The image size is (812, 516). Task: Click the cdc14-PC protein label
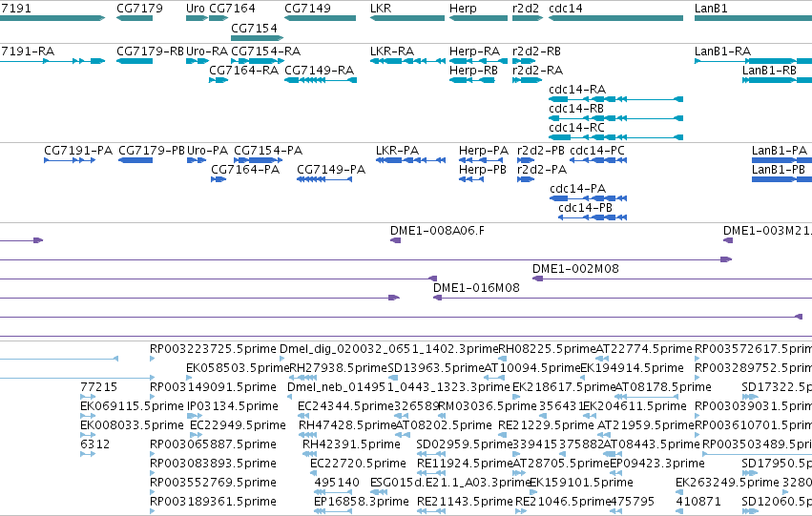[597, 151]
